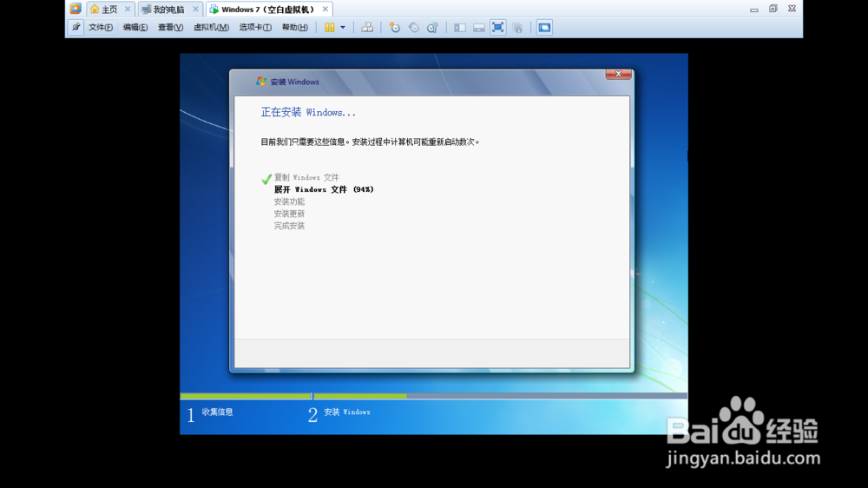Click the stage 2 installation progress bar
Screen dimensions: 868x488
click(501, 396)
